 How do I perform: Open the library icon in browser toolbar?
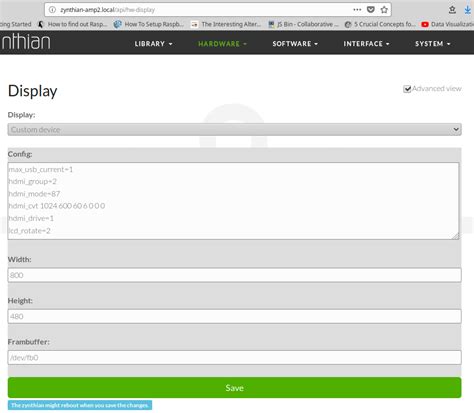tap(452, 10)
